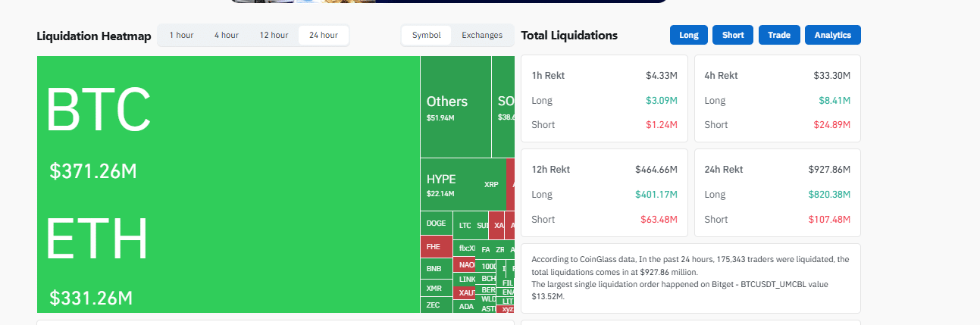Choose the 24 hour heatmap tab
The width and height of the screenshot is (980, 325).
click(x=324, y=35)
